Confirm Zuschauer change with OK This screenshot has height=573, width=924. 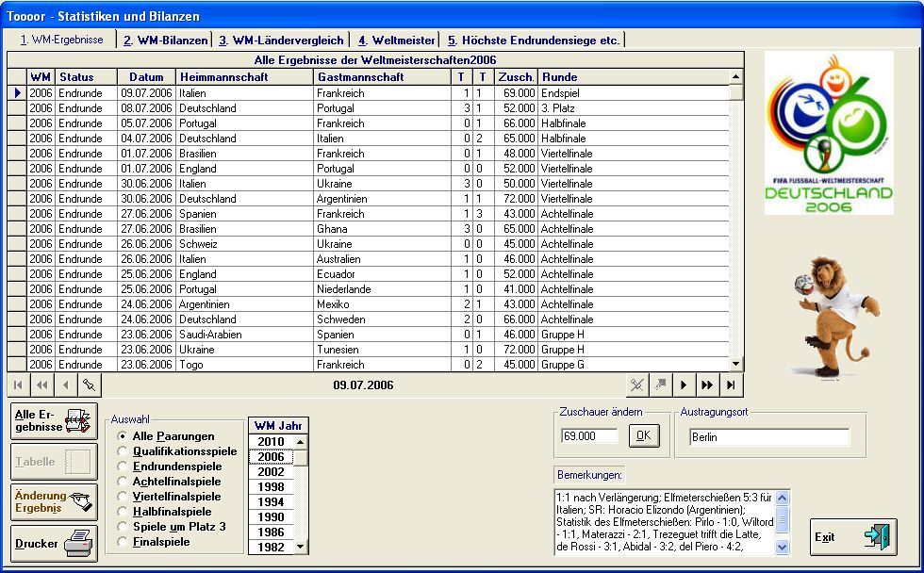click(643, 436)
